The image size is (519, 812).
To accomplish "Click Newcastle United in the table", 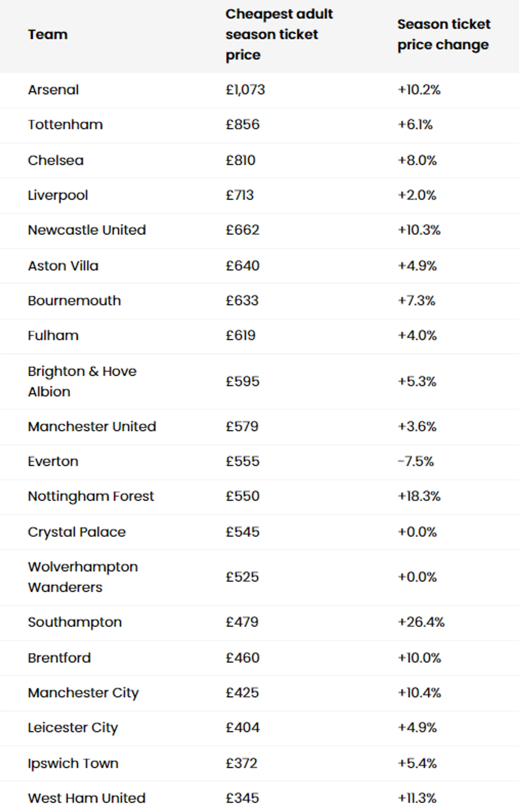I will click(x=87, y=230).
